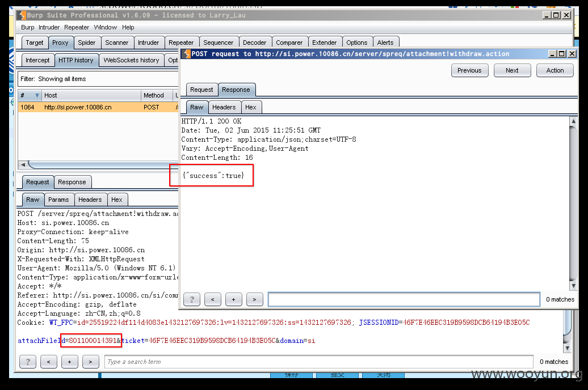Click the attachFileId value 801100014391

tap(93, 341)
